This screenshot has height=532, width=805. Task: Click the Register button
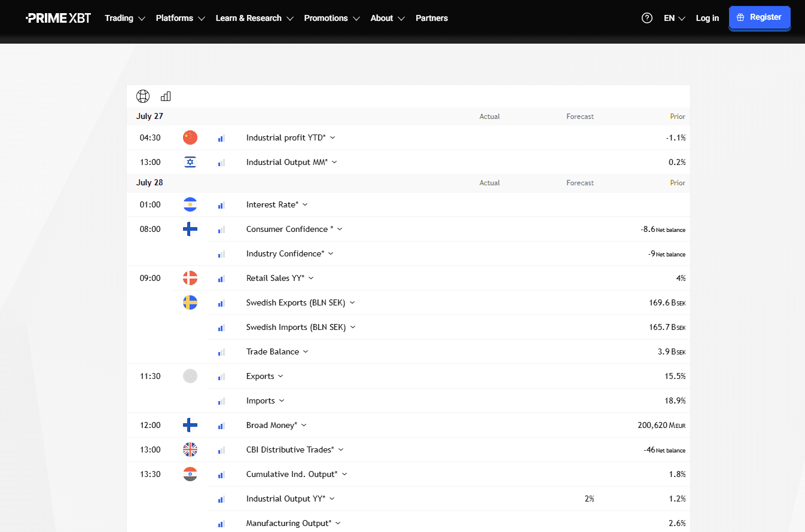coord(760,17)
